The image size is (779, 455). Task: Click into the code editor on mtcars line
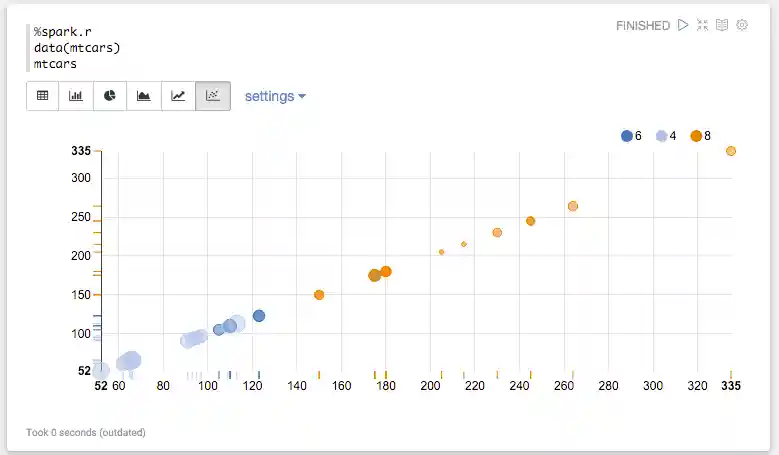55,63
